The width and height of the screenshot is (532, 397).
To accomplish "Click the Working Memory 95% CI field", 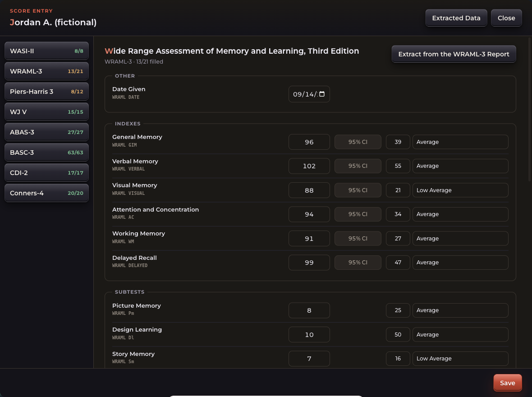I will (358, 238).
